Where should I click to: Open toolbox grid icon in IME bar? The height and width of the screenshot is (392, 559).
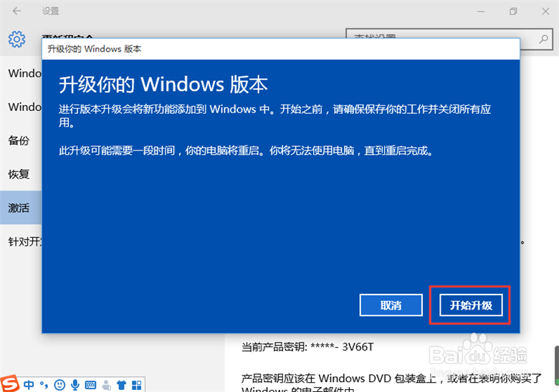click(x=137, y=385)
